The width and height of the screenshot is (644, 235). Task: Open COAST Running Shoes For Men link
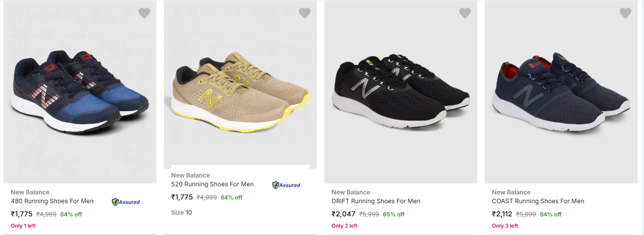pyautogui.click(x=538, y=201)
